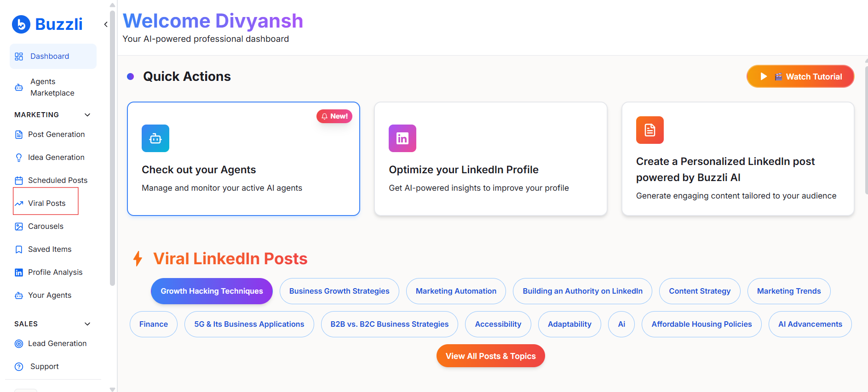Select the Growth Hacking Techniques topic
The width and height of the screenshot is (868, 392).
click(212, 291)
